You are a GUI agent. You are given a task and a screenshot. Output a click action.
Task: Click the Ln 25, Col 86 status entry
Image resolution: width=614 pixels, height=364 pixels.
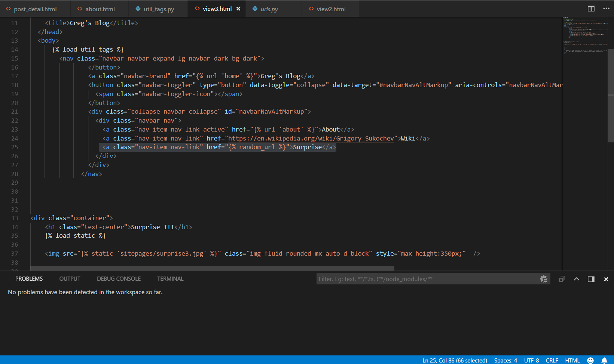tap(455, 360)
